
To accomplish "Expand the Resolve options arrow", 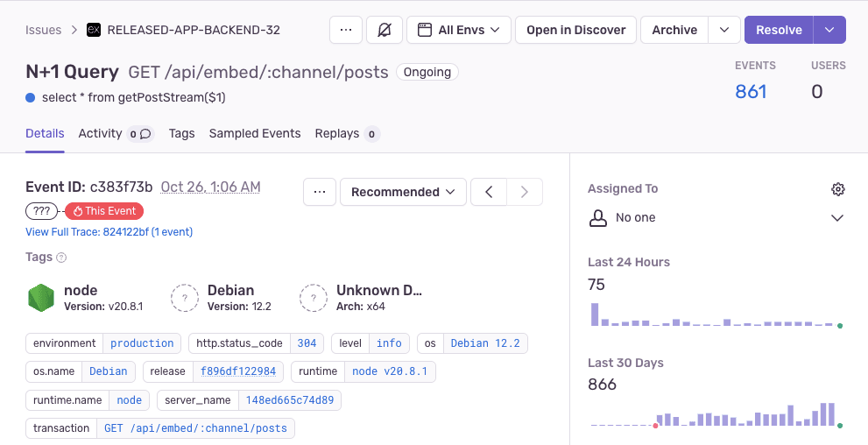I will [829, 30].
